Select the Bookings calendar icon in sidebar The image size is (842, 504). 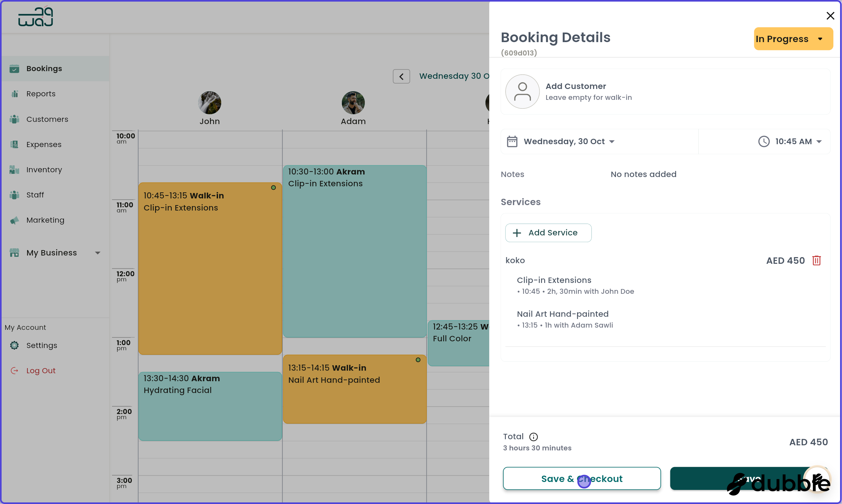click(14, 69)
